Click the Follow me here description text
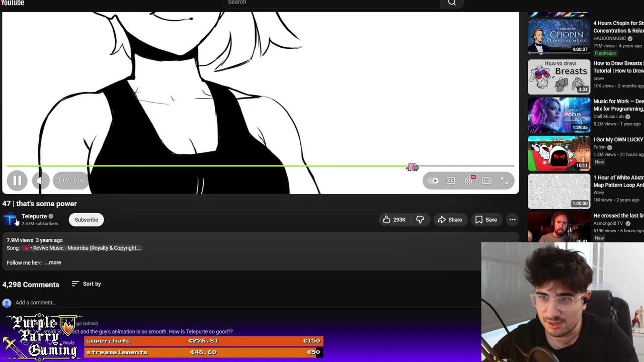The width and height of the screenshot is (644, 362). [24, 262]
